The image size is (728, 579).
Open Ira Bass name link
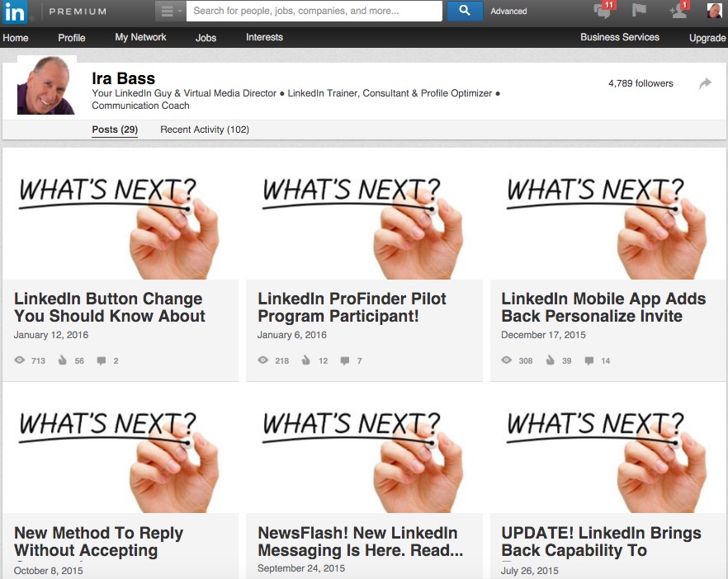tap(124, 78)
